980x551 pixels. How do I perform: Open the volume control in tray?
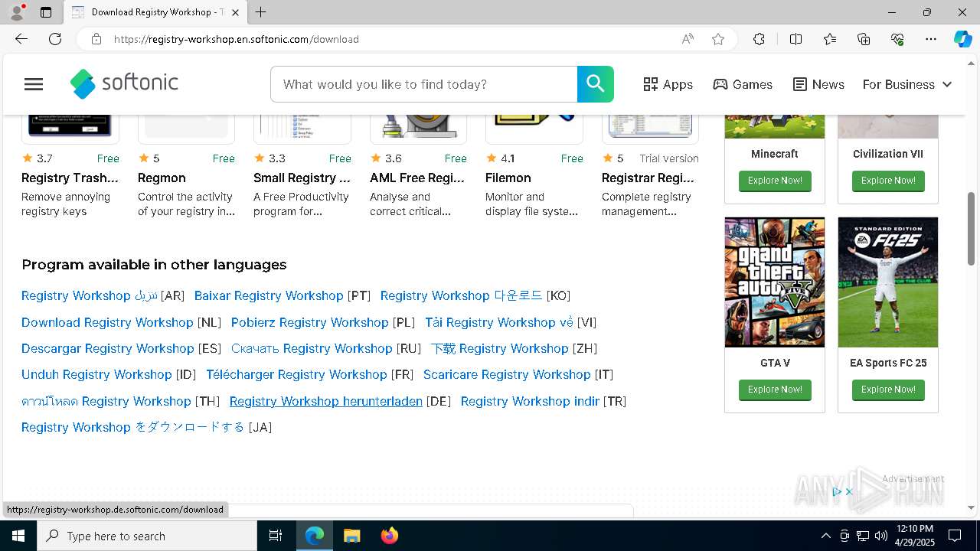point(881,536)
